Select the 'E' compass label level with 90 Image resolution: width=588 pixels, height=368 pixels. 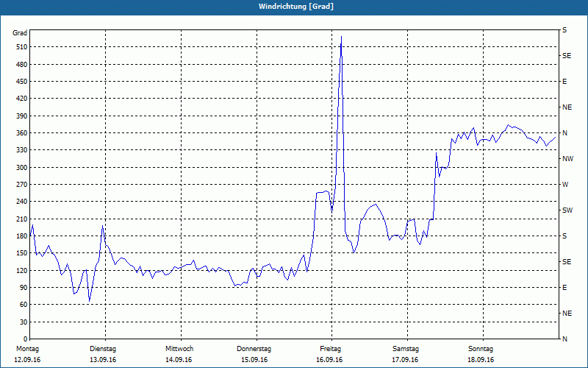(564, 288)
